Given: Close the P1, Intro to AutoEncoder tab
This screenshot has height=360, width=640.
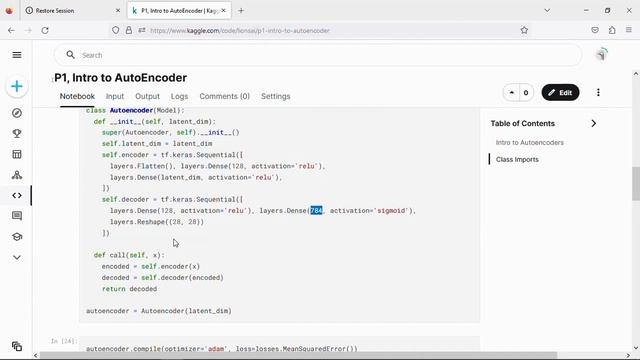Looking at the screenshot, I should coord(223,11).
